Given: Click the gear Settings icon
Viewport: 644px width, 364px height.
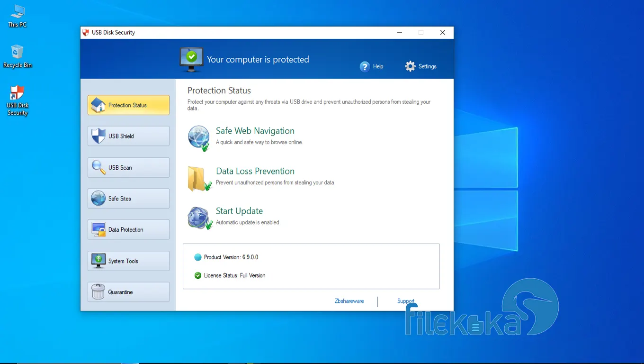Looking at the screenshot, I should (410, 66).
